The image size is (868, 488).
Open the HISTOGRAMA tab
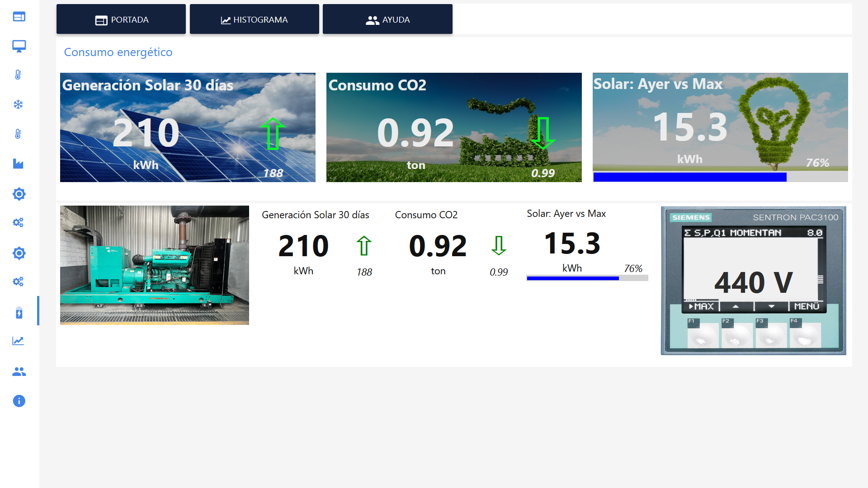coord(254,19)
